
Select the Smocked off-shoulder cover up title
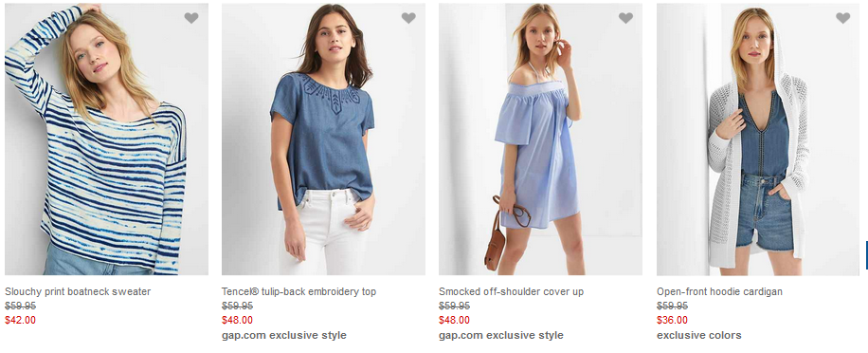(511, 291)
